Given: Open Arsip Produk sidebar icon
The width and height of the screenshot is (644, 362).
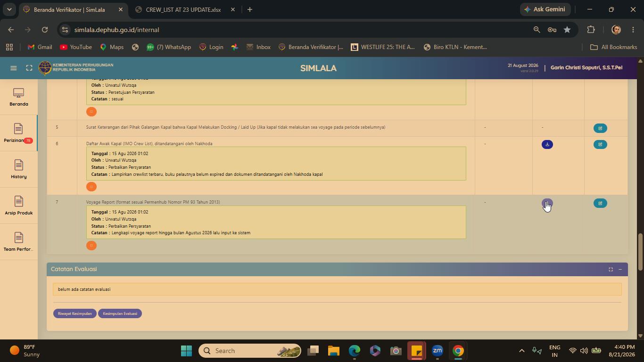Looking at the screenshot, I should pyautogui.click(x=18, y=206).
